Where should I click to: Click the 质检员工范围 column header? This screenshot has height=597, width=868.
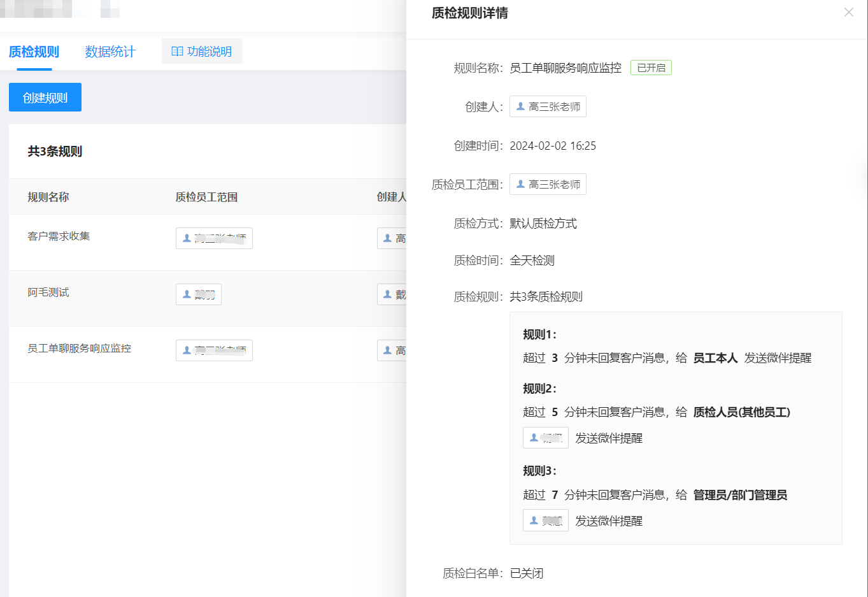pos(206,197)
